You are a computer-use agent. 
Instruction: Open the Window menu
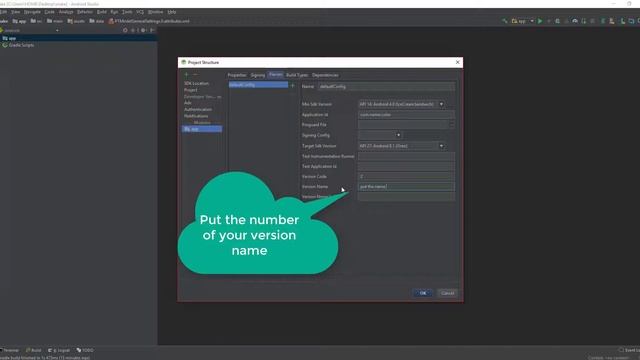156,12
